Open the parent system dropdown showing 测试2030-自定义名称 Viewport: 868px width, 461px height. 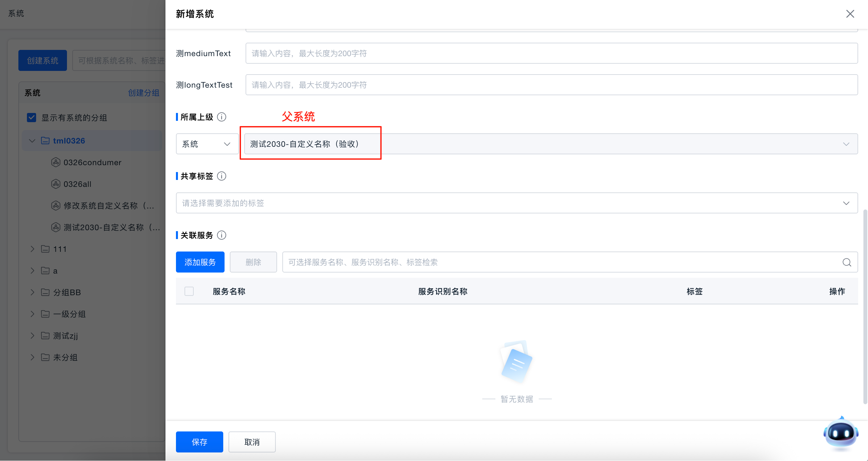(551, 144)
